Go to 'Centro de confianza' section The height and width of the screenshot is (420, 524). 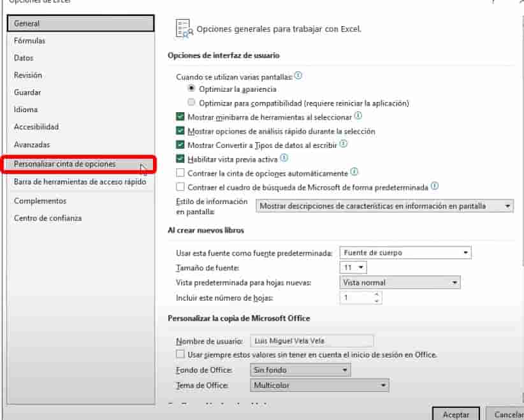48,219
